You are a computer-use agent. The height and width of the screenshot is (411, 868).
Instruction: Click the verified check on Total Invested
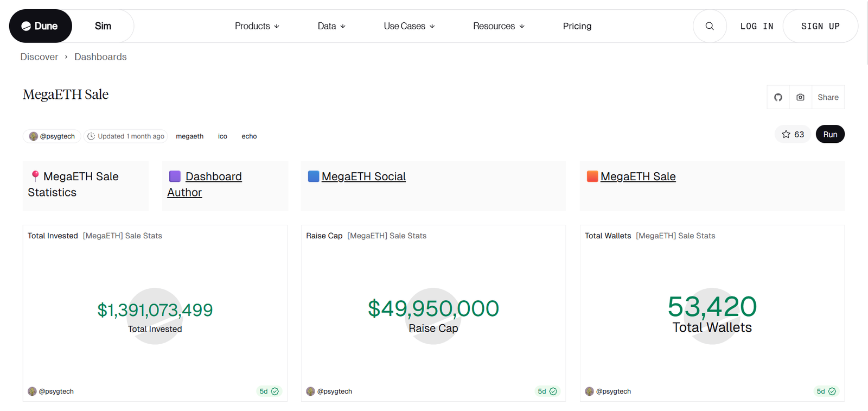coord(275,391)
